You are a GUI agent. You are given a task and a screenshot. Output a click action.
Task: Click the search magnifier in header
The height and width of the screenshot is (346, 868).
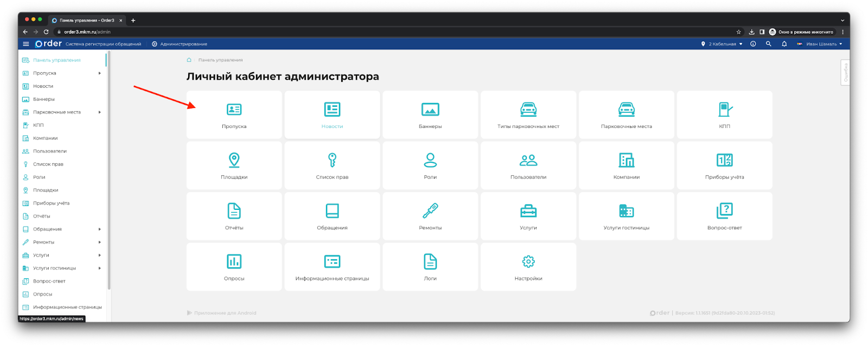click(x=768, y=44)
